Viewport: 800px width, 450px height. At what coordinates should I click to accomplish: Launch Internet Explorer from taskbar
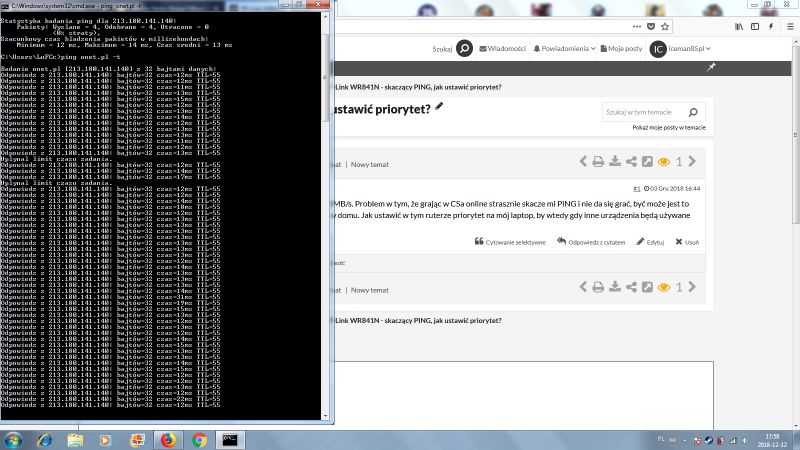(44, 440)
